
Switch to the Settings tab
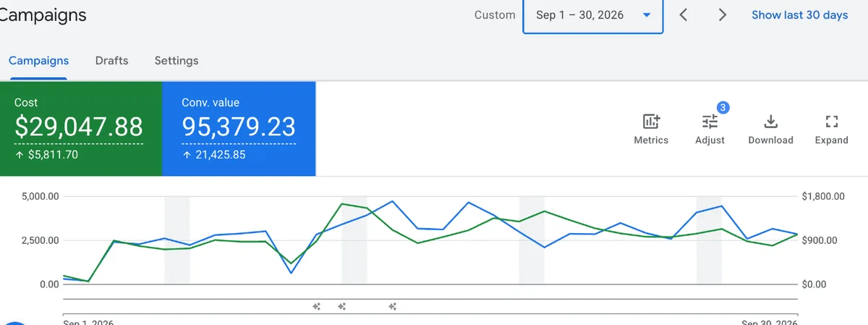coord(176,61)
